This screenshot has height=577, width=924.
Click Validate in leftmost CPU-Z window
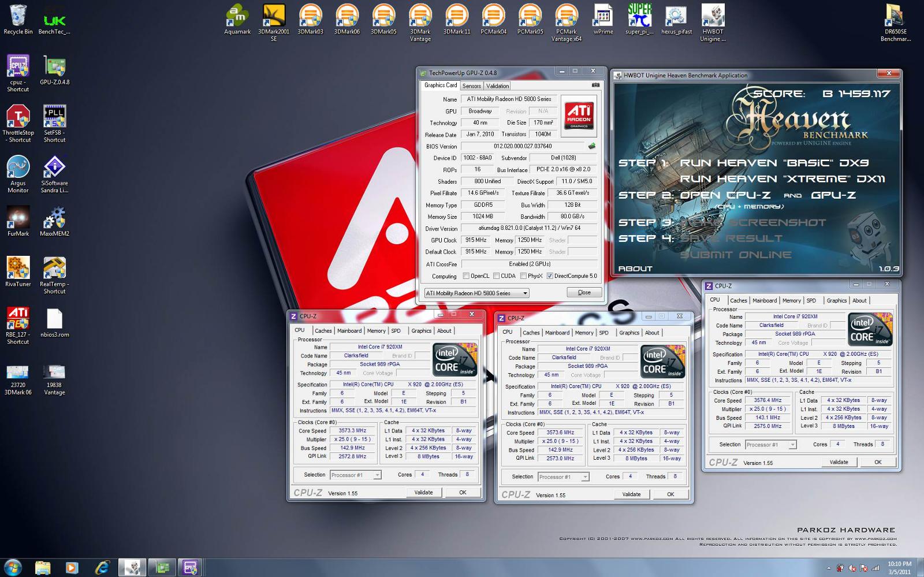(x=423, y=493)
